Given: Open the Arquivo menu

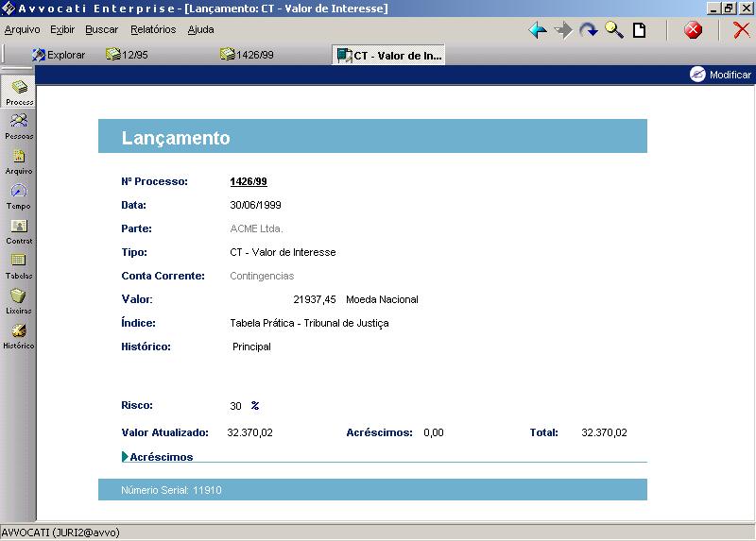Looking at the screenshot, I should click(22, 30).
